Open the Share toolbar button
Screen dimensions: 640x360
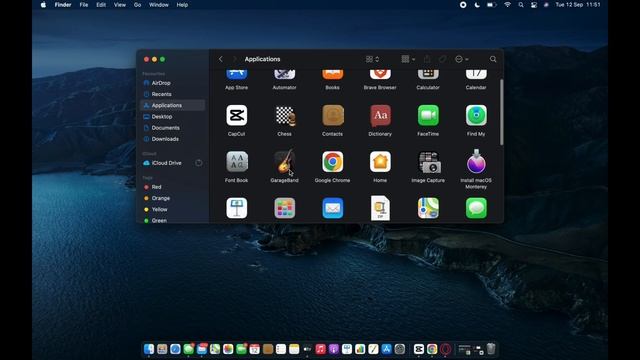coord(427,59)
